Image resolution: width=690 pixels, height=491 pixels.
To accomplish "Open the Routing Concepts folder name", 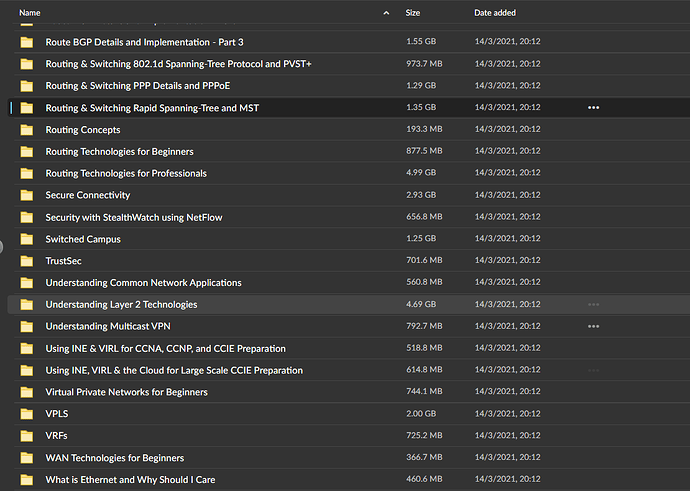I will pos(83,130).
